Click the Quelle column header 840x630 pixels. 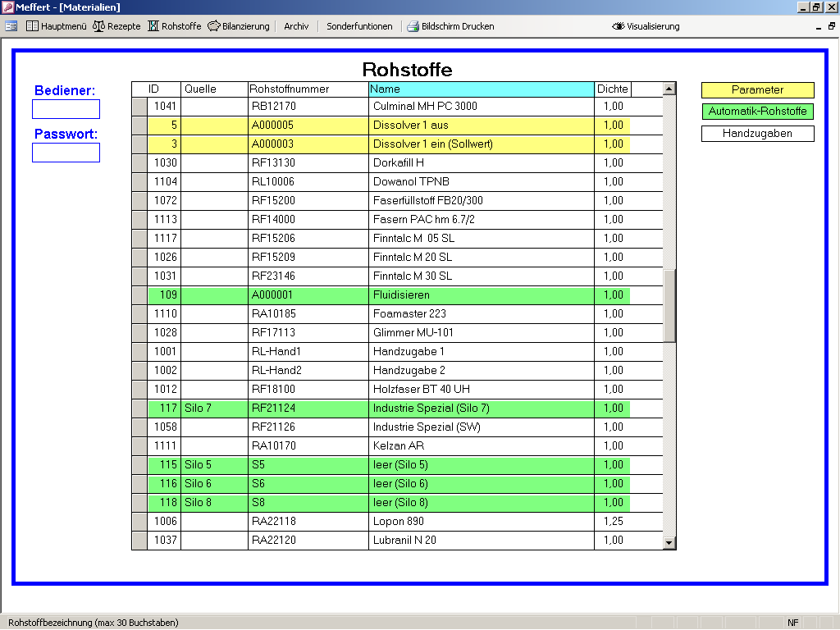[214, 89]
